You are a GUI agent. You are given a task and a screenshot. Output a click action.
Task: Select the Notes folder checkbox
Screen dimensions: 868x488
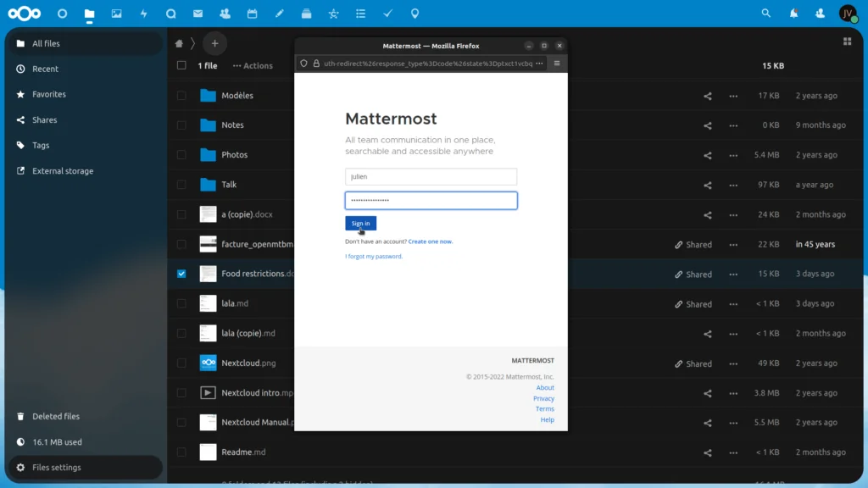[x=181, y=125]
